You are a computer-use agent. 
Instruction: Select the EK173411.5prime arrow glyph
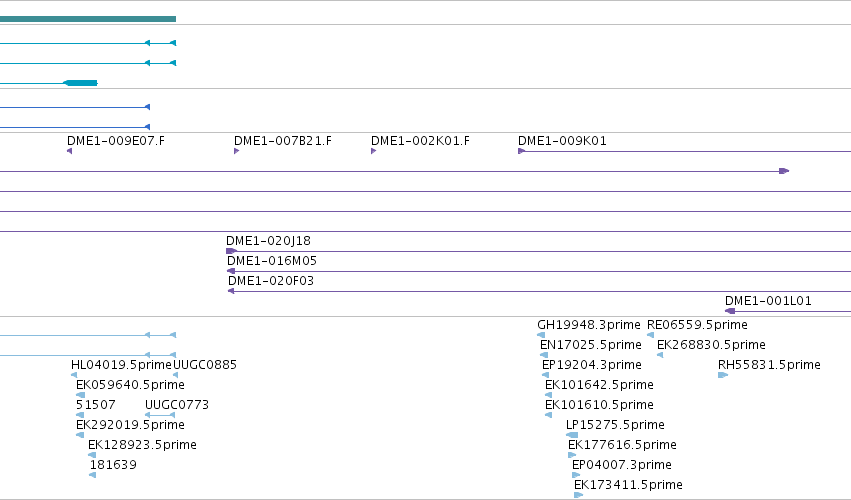(579, 495)
